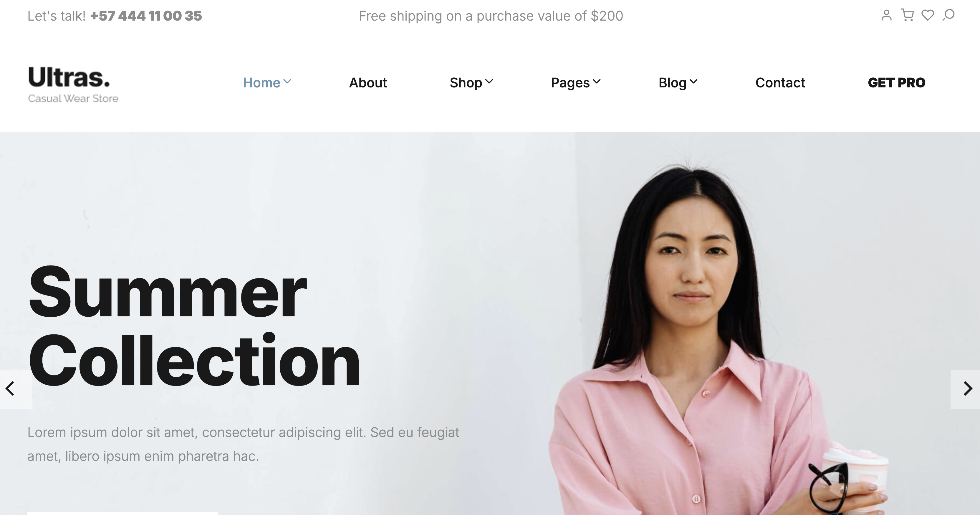Click the Summer Collection heading

pyautogui.click(x=194, y=325)
